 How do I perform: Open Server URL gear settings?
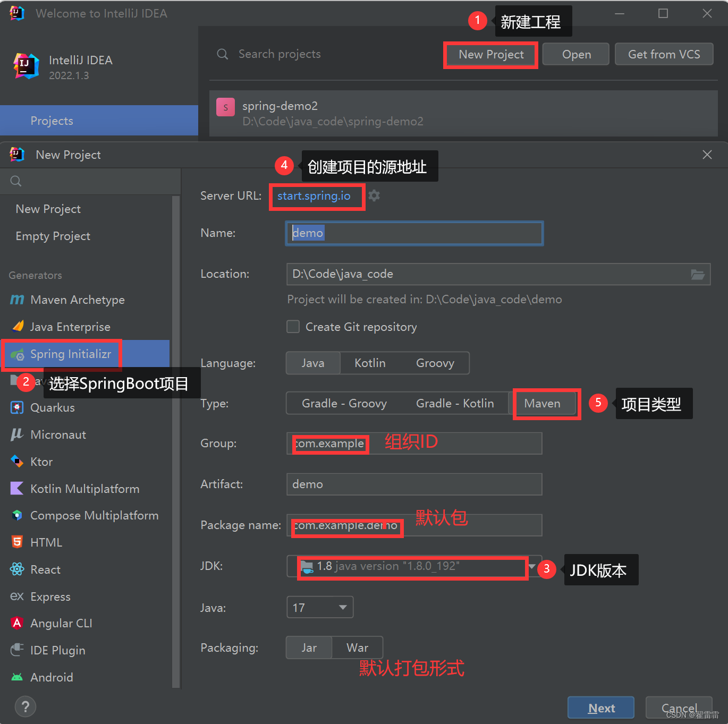tap(374, 195)
